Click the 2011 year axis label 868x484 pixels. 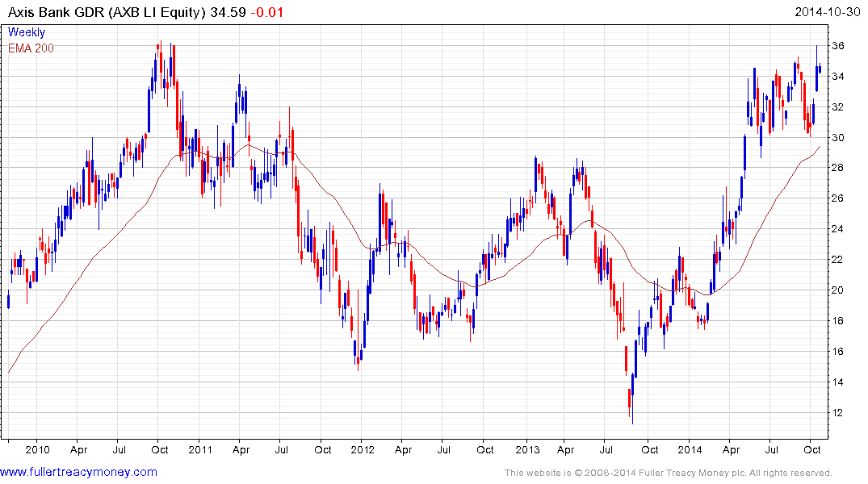click(200, 449)
